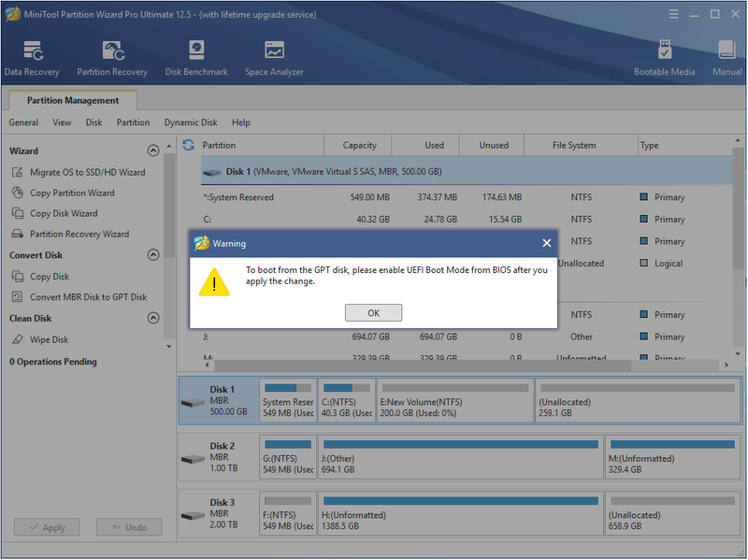
Task: Click the MiniTool logo in the Warning dialog title
Action: click(201, 243)
